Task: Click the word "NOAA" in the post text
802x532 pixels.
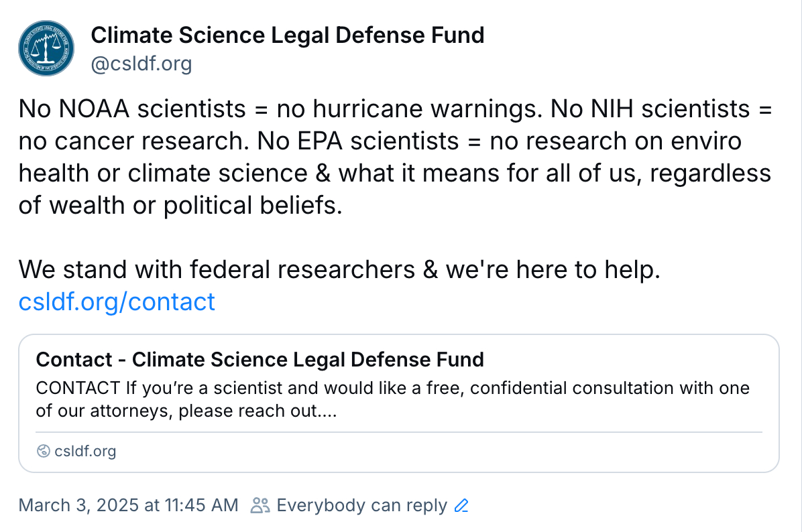Action: click(91, 109)
